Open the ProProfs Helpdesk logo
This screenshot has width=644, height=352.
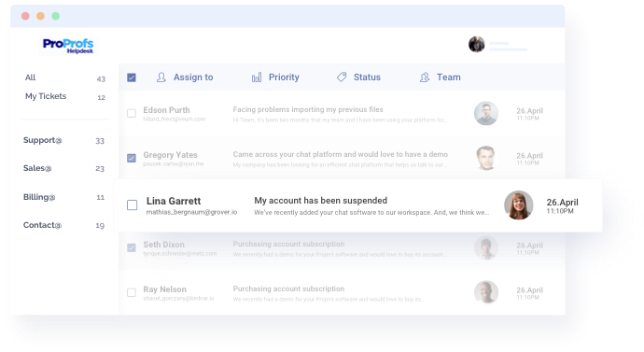pos(68,46)
